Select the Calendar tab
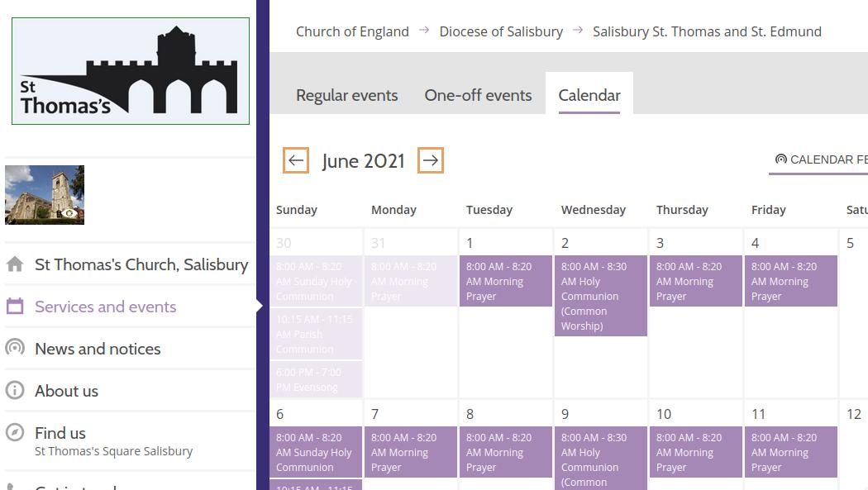The height and width of the screenshot is (490, 868). point(589,95)
